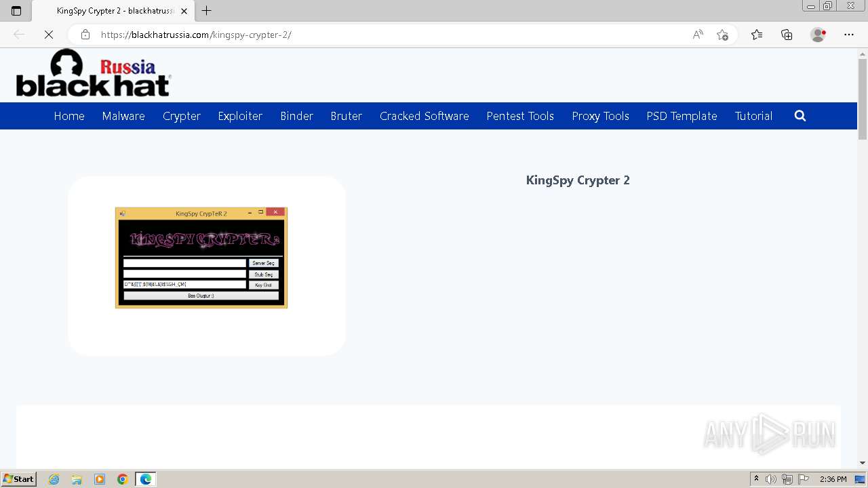
Task: Add this page to favorites
Action: 723,35
